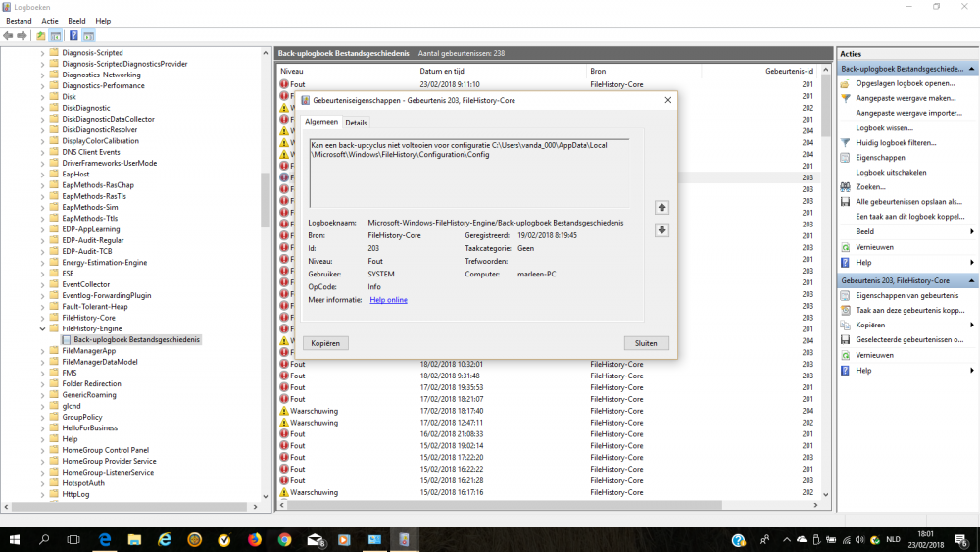
Task: Click the Back arrow in the toolbar
Action: 8,35
